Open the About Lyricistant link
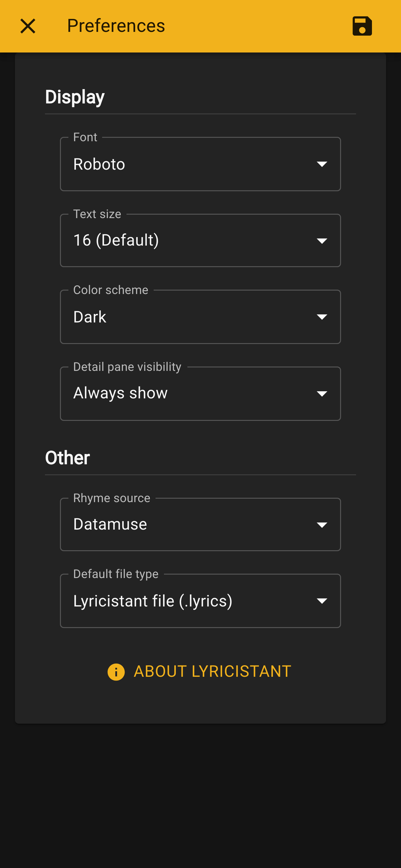Viewport: 401px width, 868px height. 199,671
